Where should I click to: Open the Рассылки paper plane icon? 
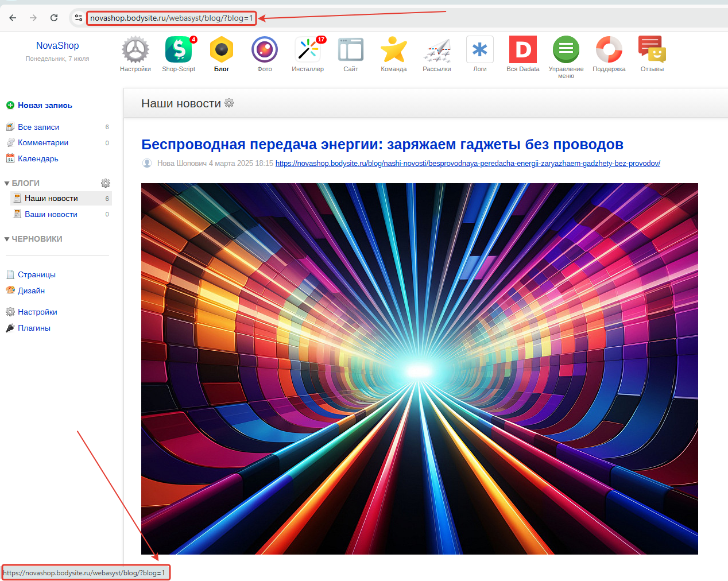(x=437, y=50)
